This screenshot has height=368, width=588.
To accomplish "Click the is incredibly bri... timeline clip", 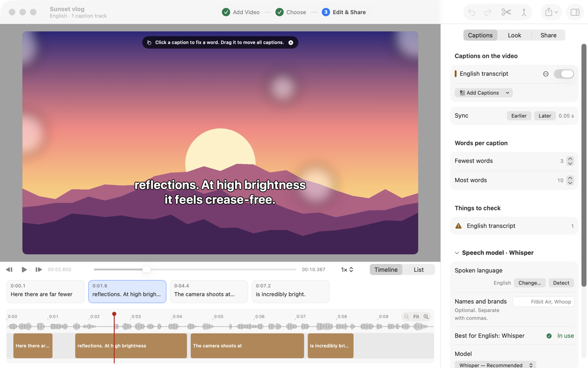I will coord(331,346).
